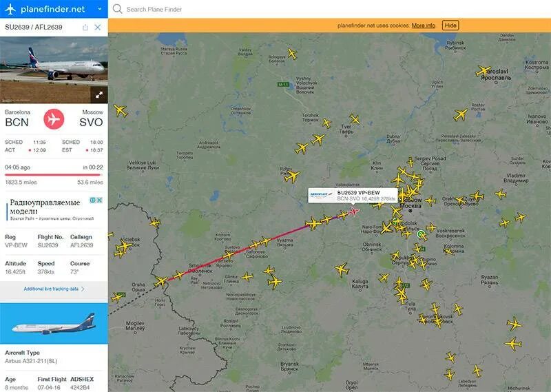
Task: Expand the chevron next to Additional live tracking data
Action: coord(83,289)
